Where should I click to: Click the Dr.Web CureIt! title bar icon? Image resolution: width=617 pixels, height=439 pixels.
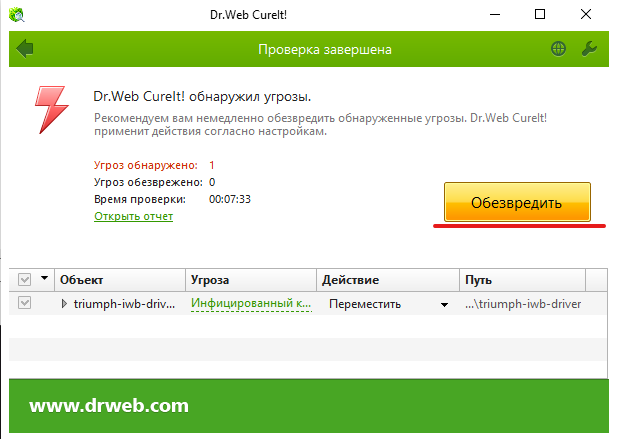tap(17, 15)
